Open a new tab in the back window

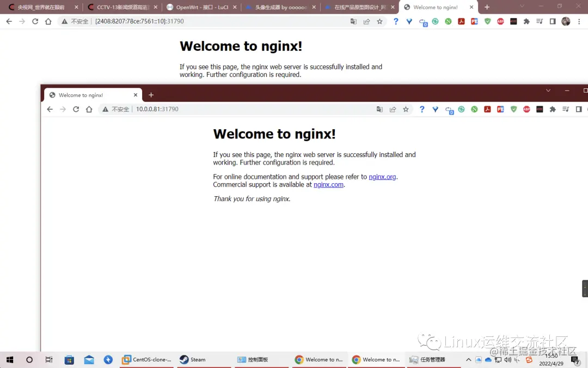point(487,7)
